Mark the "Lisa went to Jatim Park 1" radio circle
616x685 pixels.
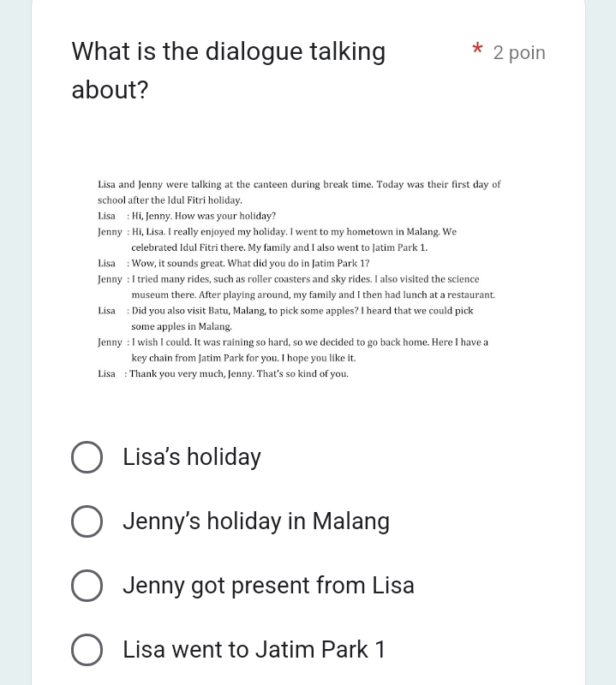pos(87,650)
